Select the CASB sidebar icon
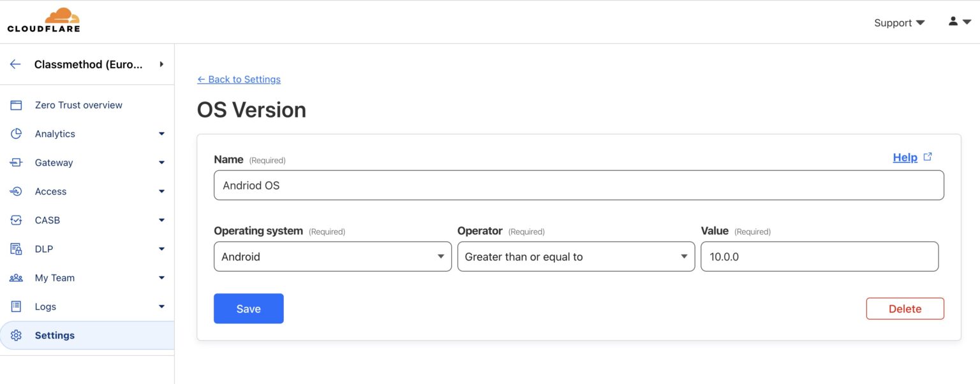This screenshot has width=980, height=384. click(15, 219)
